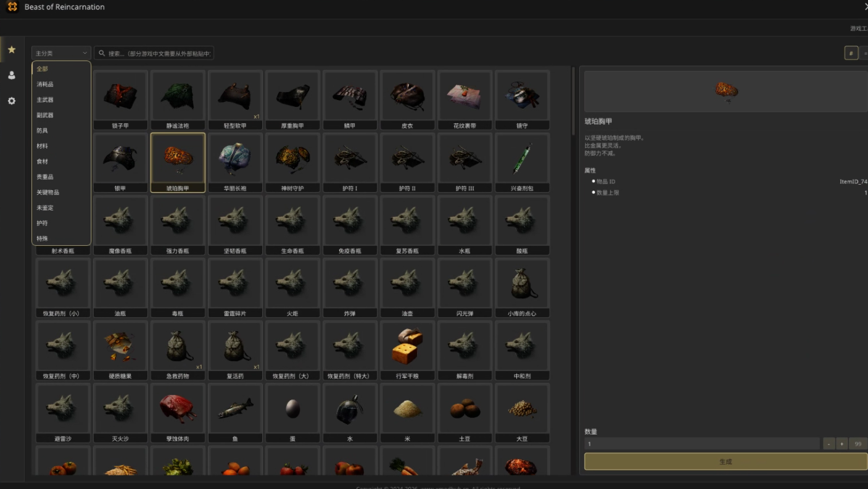Select the 米 rice item
Viewport: 868px width, 489px height.
(407, 413)
